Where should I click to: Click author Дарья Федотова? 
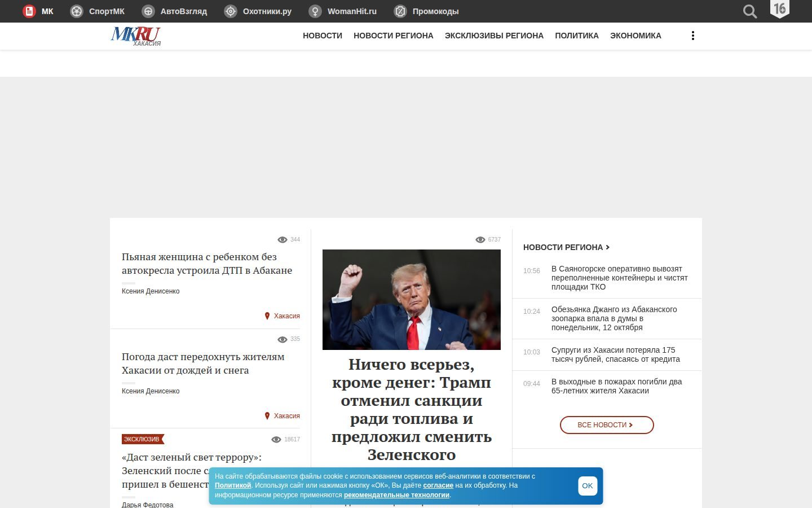tap(148, 505)
